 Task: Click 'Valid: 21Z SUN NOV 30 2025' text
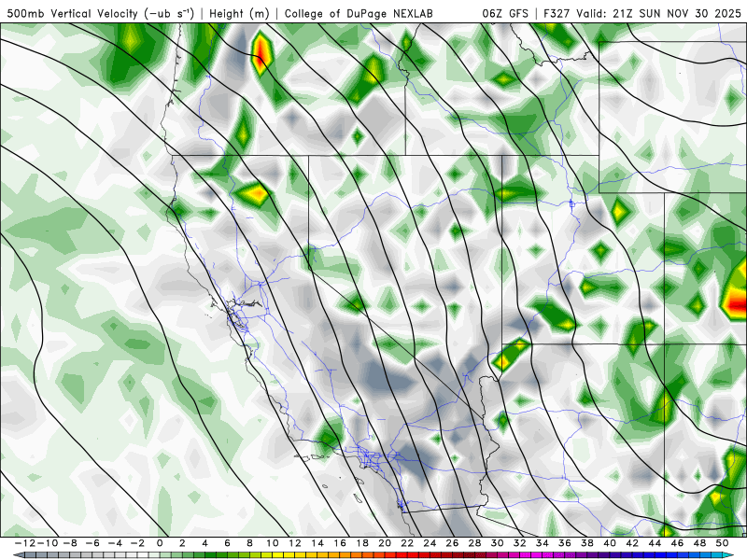[x=659, y=13]
